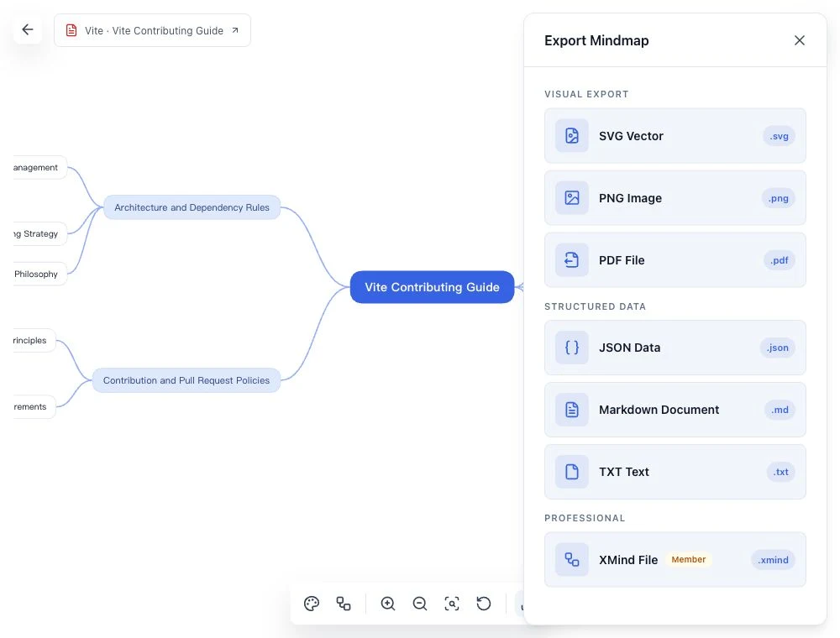Zoom in on the mindmap

[388, 604]
